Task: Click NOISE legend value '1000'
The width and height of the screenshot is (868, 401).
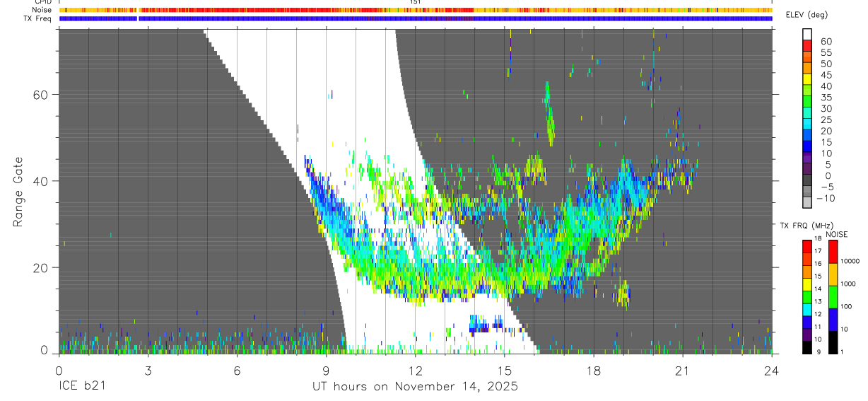Action: coord(848,284)
